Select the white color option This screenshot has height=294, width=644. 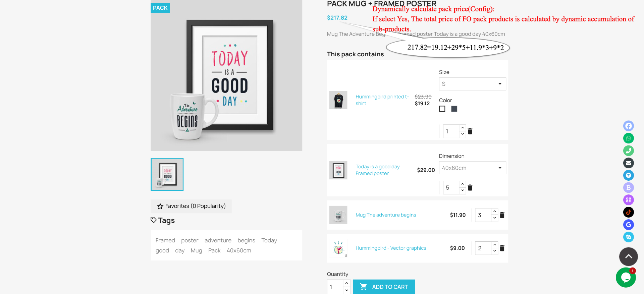[x=442, y=109]
